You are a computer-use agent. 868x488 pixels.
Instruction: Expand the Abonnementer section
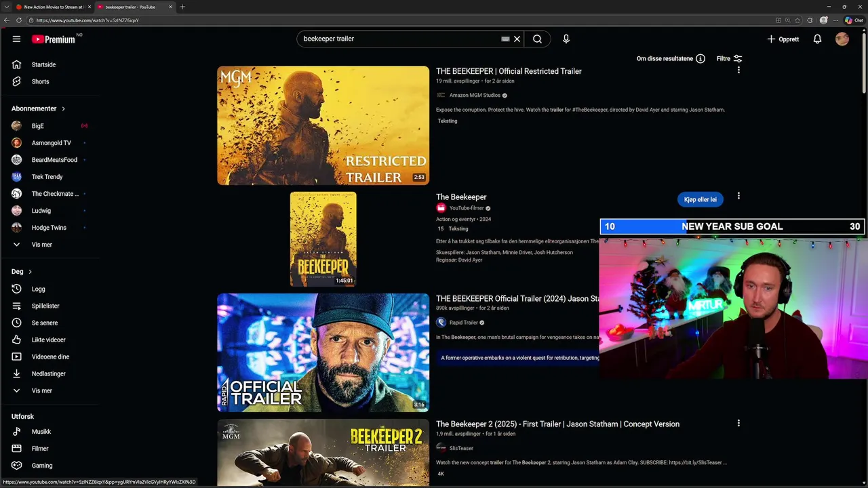pos(39,108)
